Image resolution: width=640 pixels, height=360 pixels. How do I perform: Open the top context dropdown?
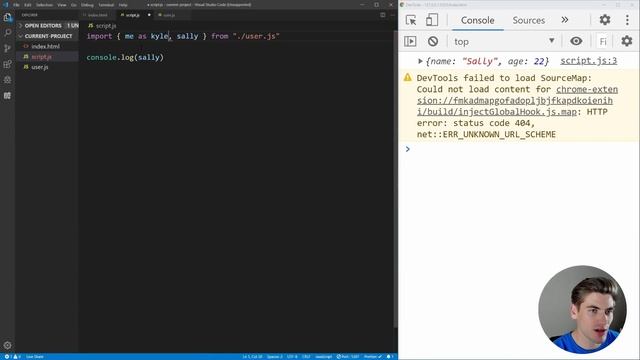[x=504, y=41]
